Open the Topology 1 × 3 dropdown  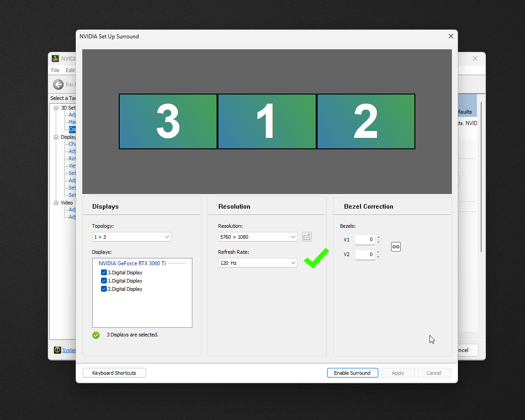(132, 237)
